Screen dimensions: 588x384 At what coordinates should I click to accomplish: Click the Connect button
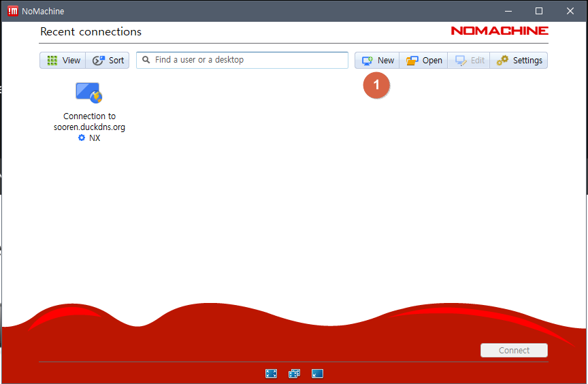tap(514, 350)
